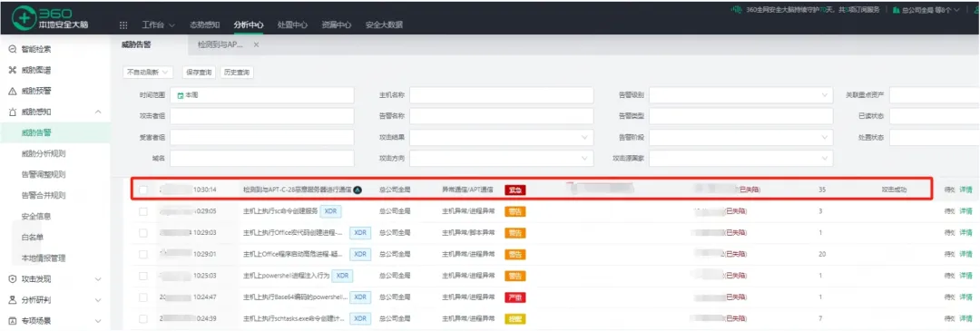Click the 专项场景 sidebar icon

point(12,321)
